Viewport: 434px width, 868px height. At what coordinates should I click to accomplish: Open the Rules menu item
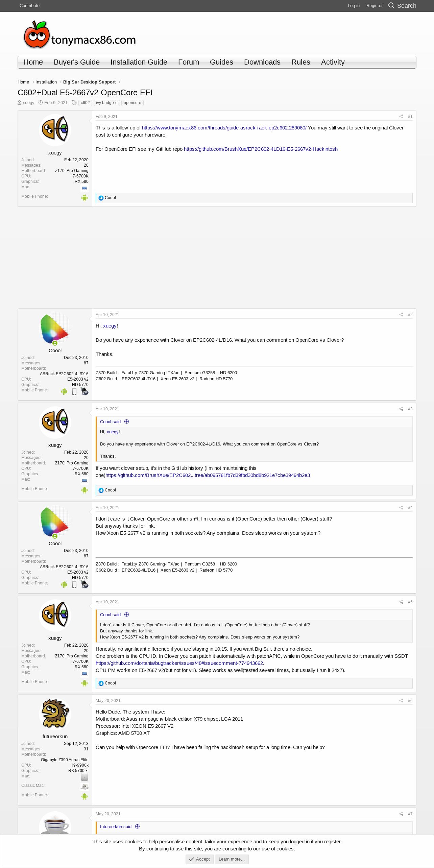click(301, 62)
